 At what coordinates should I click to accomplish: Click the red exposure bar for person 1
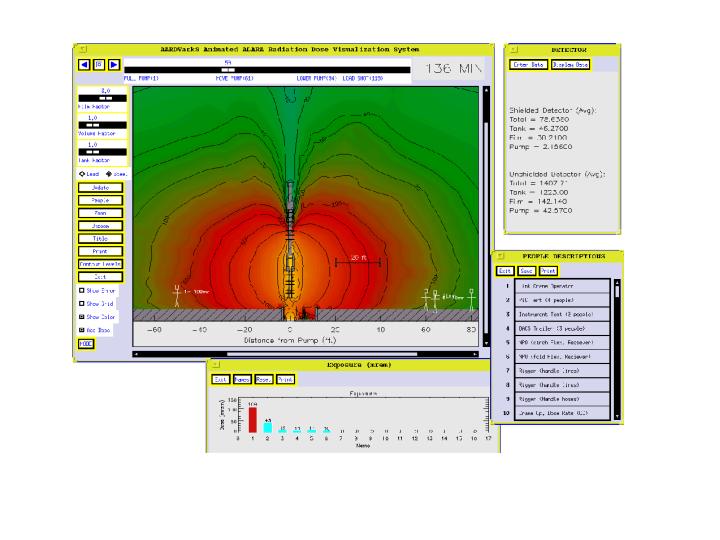[x=253, y=420]
